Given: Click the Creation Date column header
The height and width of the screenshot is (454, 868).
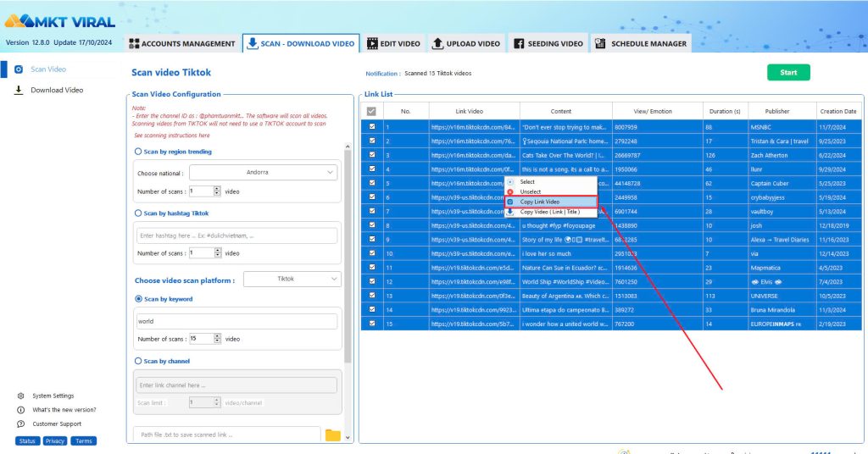Looking at the screenshot, I should 838,111.
